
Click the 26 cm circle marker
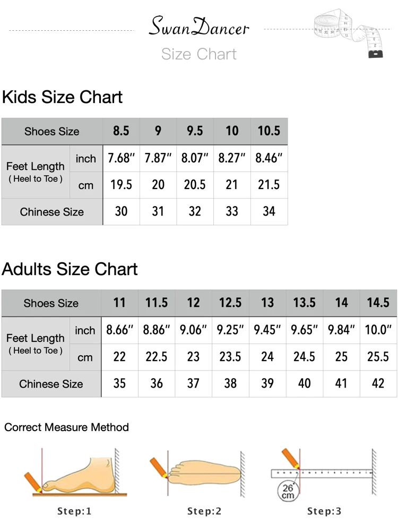(x=288, y=491)
